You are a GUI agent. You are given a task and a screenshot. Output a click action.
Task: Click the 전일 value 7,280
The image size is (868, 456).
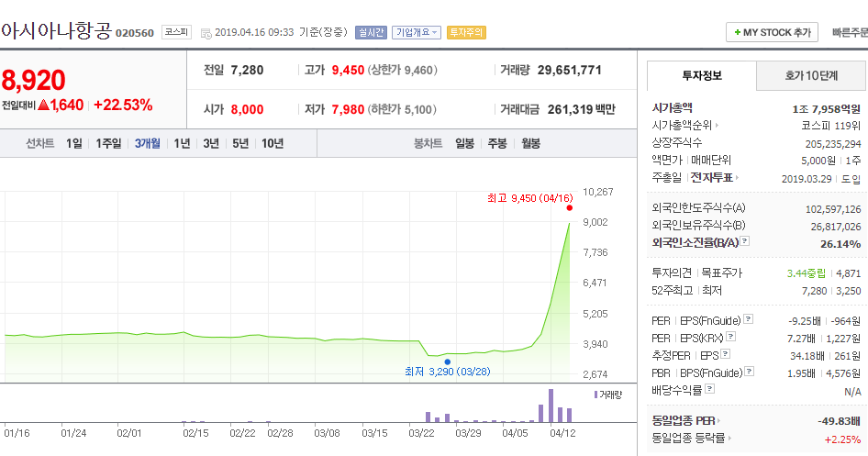click(247, 71)
